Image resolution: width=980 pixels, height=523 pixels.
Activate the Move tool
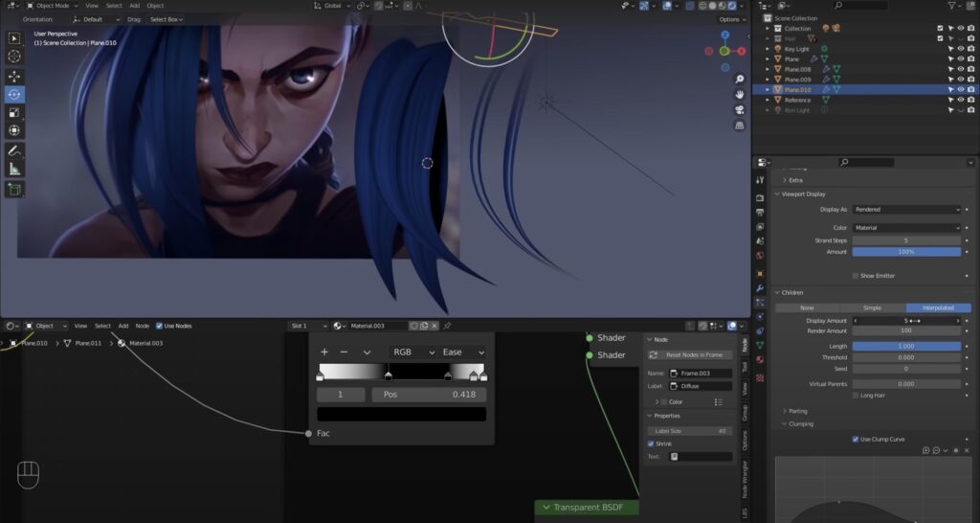(x=13, y=77)
